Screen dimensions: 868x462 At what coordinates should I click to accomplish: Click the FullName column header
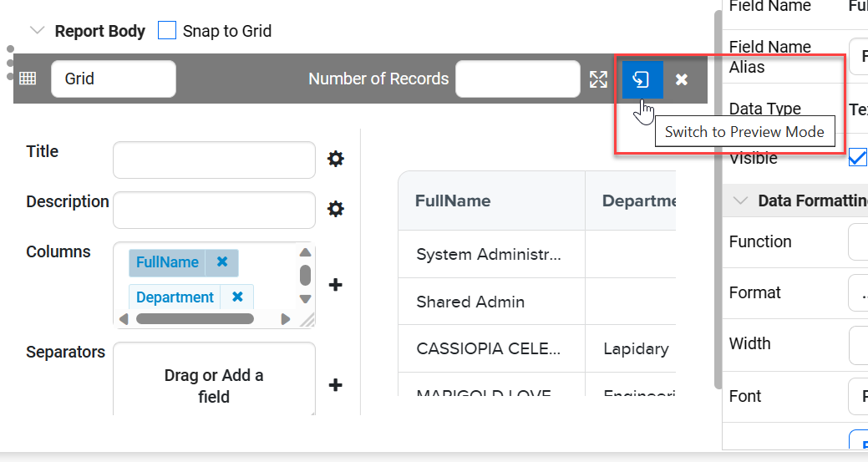[491, 201]
